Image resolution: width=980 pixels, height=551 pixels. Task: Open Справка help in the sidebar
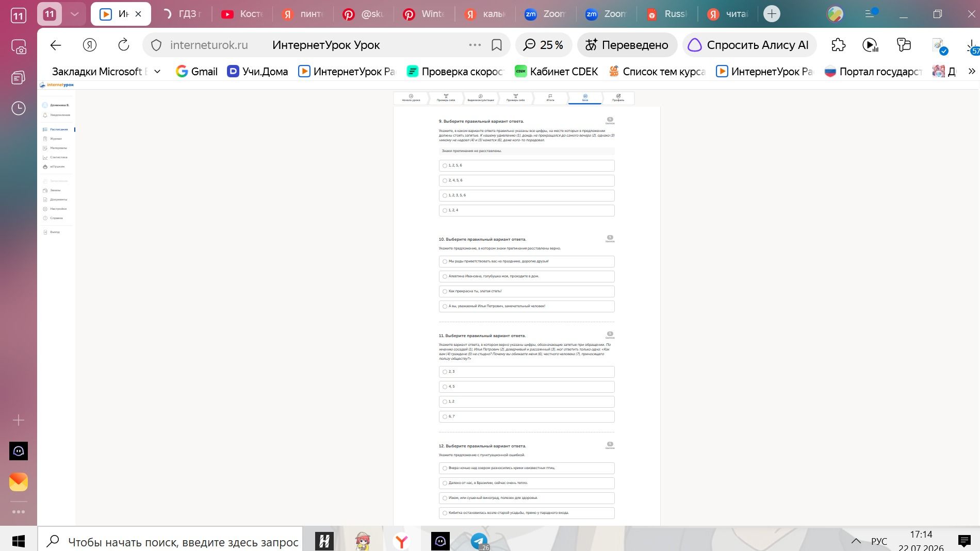pos(53,218)
